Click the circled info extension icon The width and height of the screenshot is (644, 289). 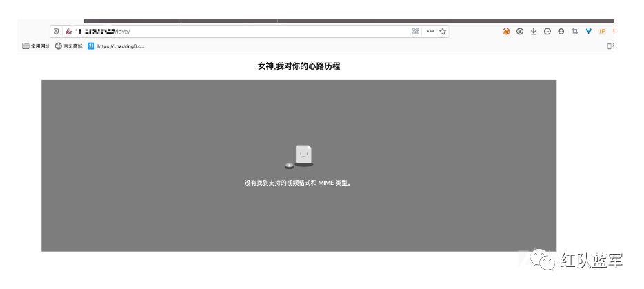pos(520,31)
